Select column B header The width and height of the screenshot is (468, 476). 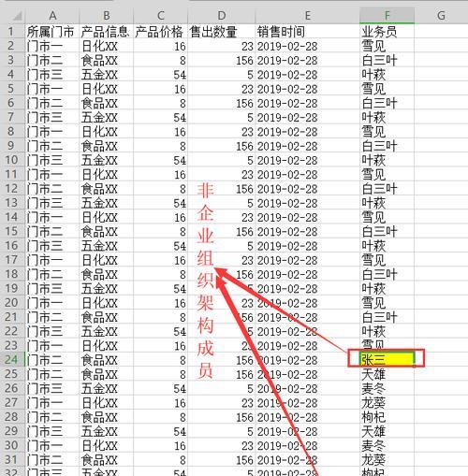107,16
